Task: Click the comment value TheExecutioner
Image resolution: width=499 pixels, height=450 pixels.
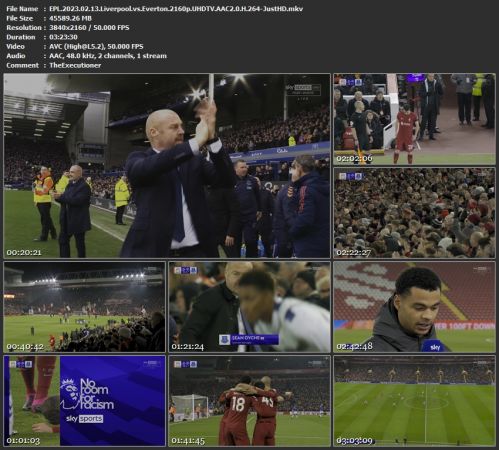Action: (x=75, y=65)
